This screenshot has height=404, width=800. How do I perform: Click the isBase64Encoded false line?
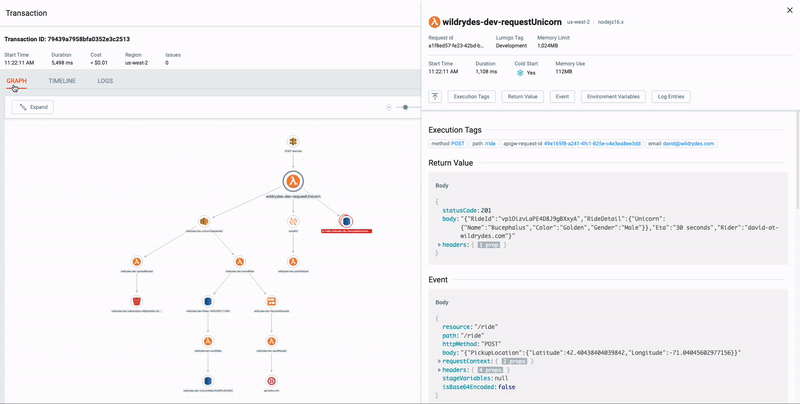[x=478, y=387]
